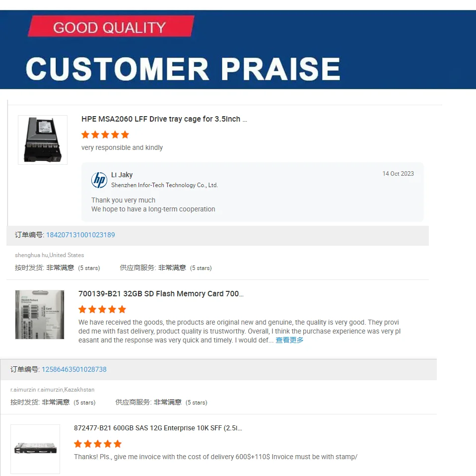The width and height of the screenshot is (476, 476).
Task: Open HPE MSA2060 LFF Drive tray title
Action: [164, 119]
